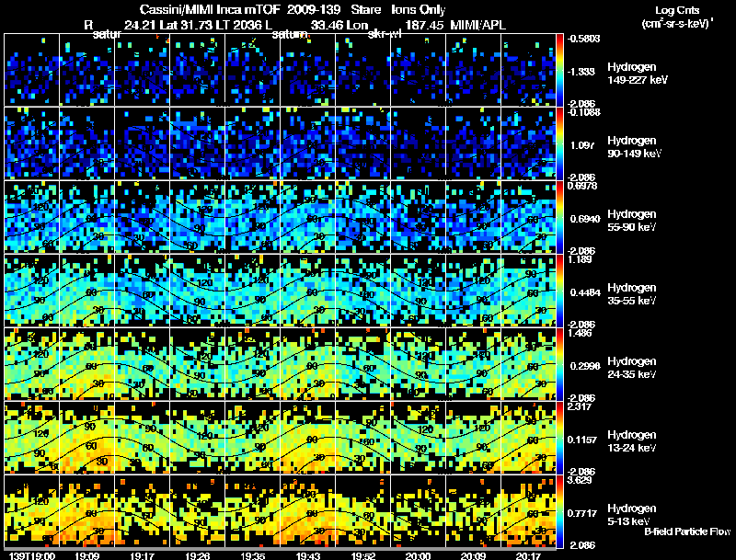Click the 'B-field Particle Flow' label

pyautogui.click(x=687, y=531)
